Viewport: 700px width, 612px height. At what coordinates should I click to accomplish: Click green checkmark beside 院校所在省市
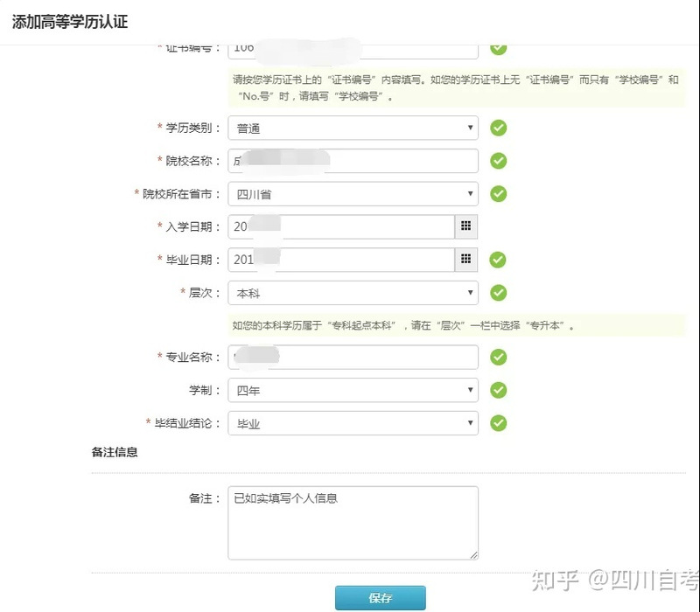(498, 193)
